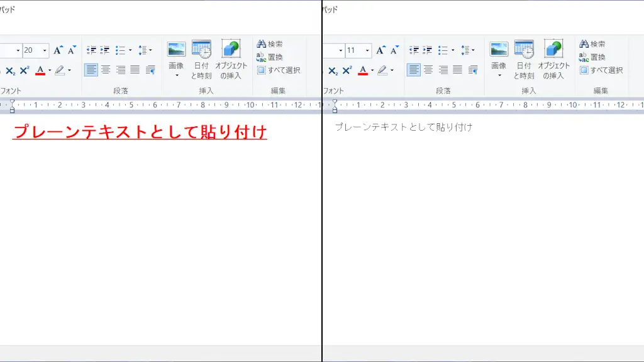Increase indent in the gray-text document window
Image resolution: width=644 pixels, height=362 pixels.
tap(428, 50)
